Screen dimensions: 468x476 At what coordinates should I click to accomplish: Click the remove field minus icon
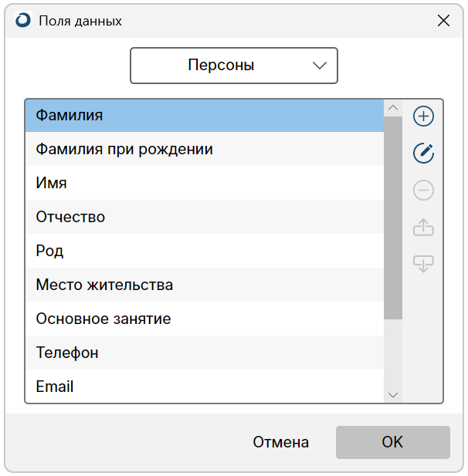point(423,190)
